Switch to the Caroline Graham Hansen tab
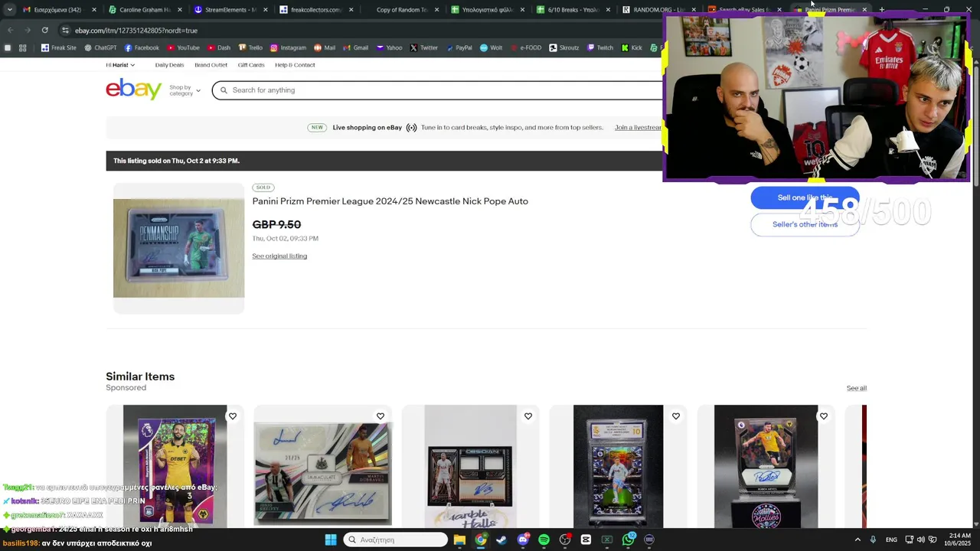Screen dimensions: 980x551 pyautogui.click(x=144, y=10)
